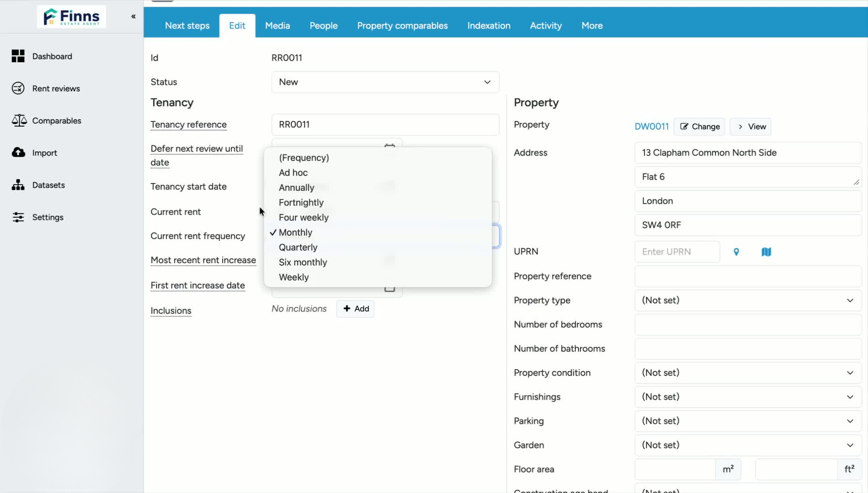Image resolution: width=868 pixels, height=493 pixels.
Task: Open the Comparables scales icon
Action: point(19,121)
